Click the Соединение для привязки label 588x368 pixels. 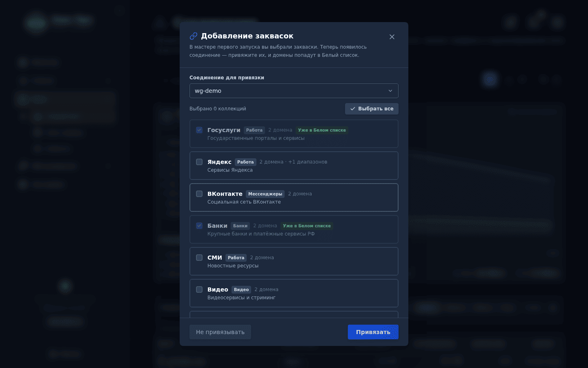point(227,78)
